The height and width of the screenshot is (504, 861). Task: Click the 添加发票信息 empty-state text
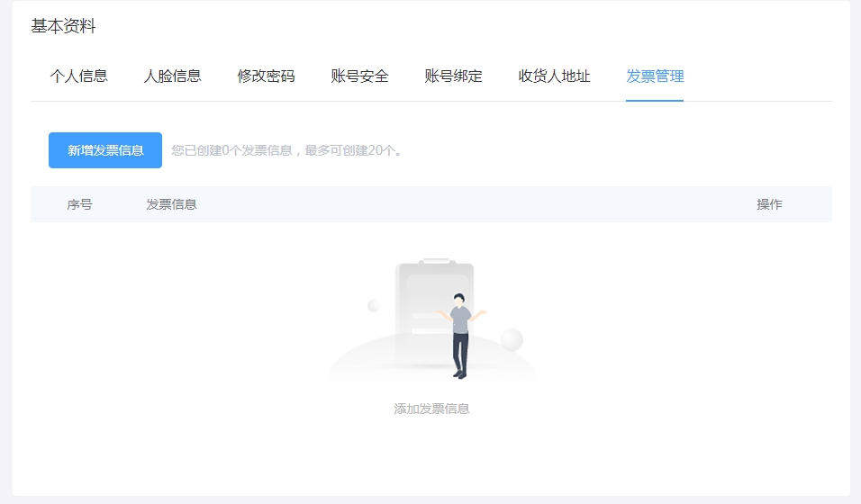click(431, 409)
